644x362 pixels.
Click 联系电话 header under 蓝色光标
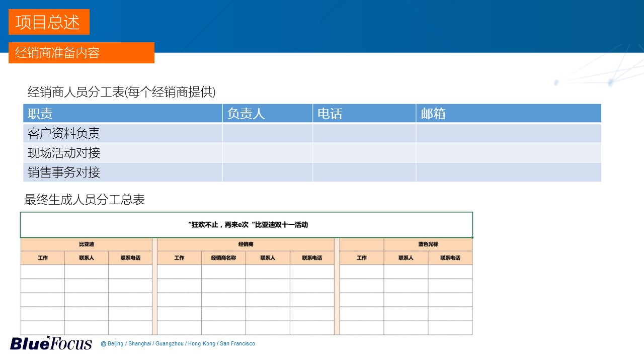(x=450, y=258)
